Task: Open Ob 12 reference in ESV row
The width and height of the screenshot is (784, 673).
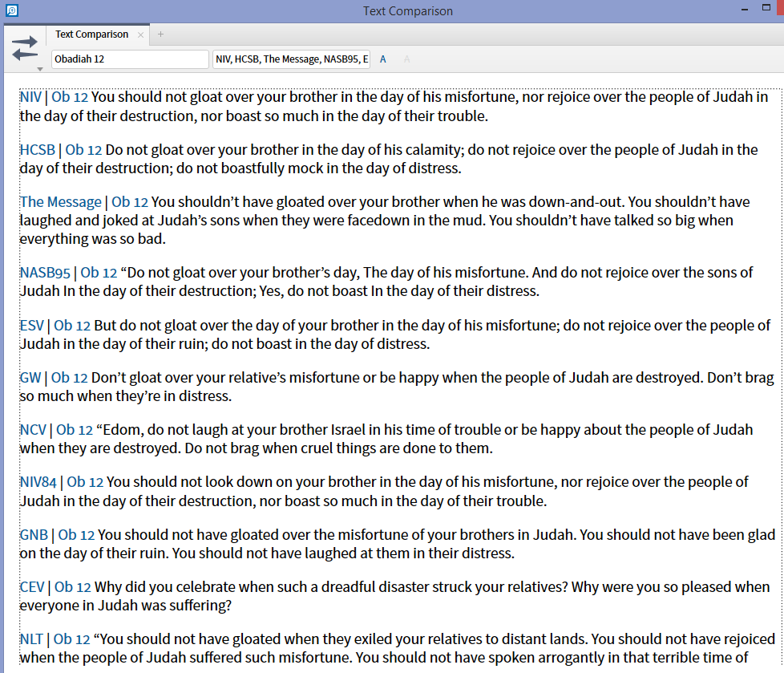Action: [72, 325]
